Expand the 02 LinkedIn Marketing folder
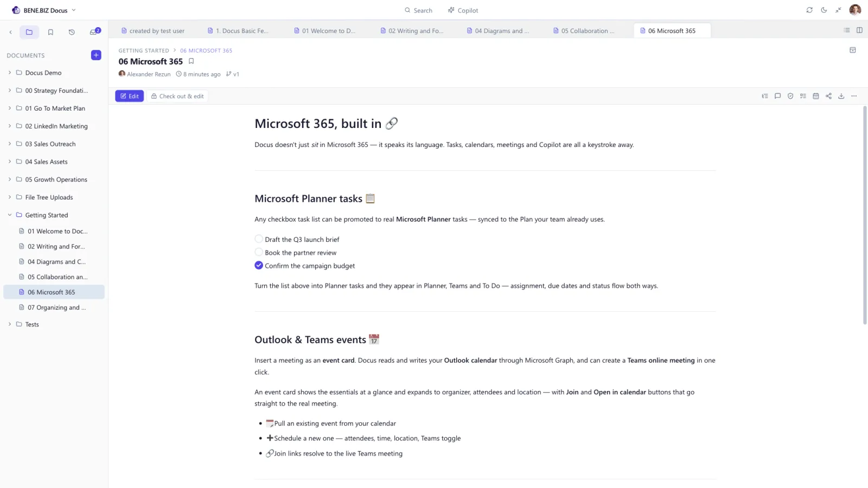The width and height of the screenshot is (868, 488). click(x=10, y=126)
